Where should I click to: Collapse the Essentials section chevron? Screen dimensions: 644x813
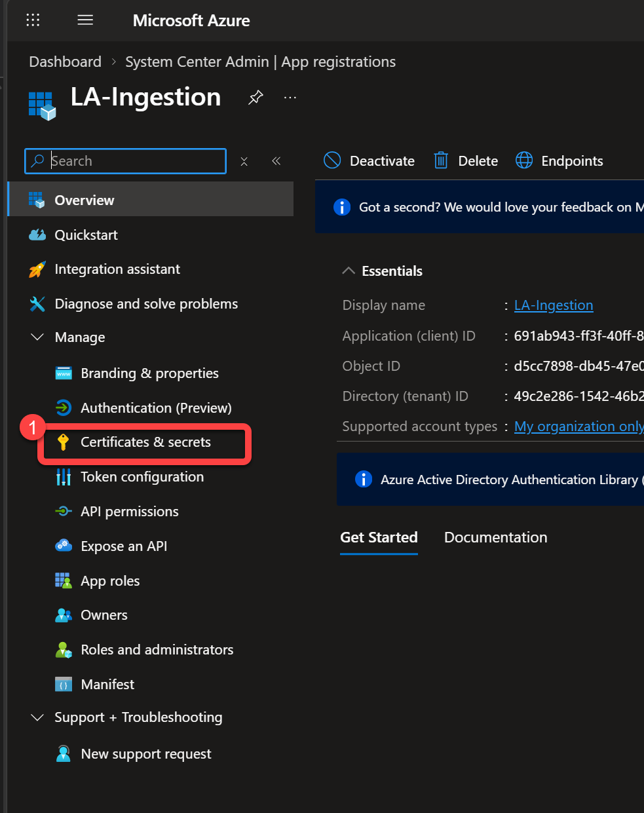point(349,271)
